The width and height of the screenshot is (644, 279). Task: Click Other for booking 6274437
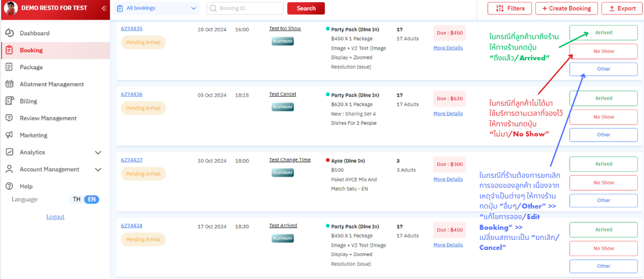(x=603, y=200)
